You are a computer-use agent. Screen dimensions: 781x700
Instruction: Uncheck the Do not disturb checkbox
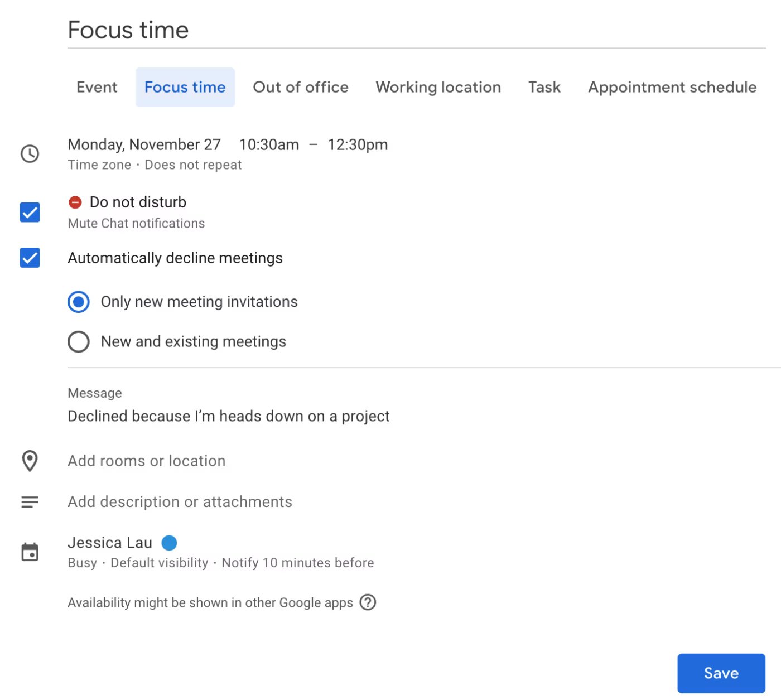coord(30,212)
